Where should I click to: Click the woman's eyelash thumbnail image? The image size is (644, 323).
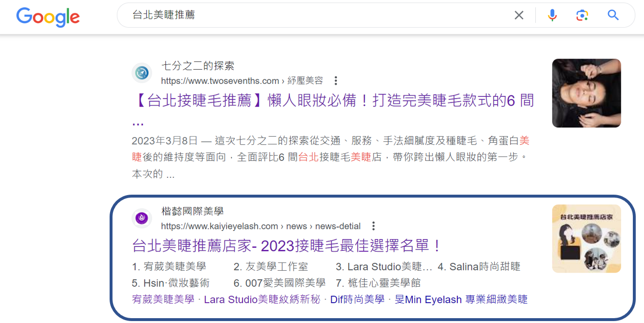pyautogui.click(x=586, y=93)
